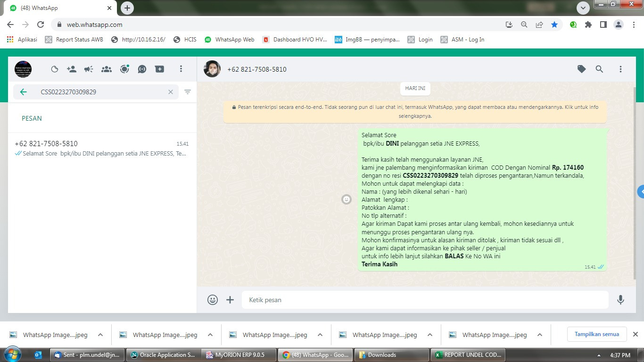
Task: Click the add contact person icon
Action: pyautogui.click(x=72, y=69)
